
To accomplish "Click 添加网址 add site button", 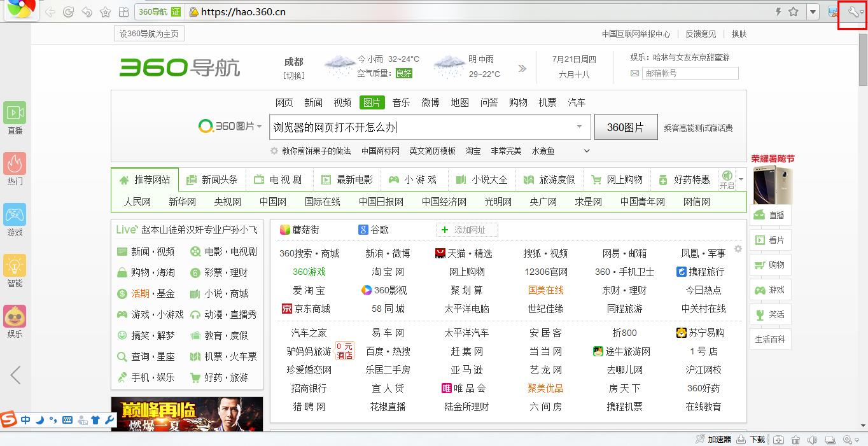I will click(x=467, y=230).
